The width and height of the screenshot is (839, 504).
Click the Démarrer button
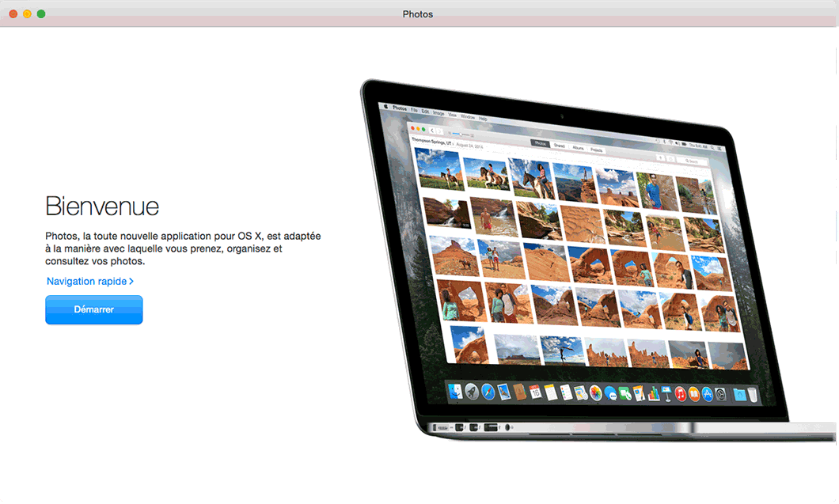tap(93, 309)
